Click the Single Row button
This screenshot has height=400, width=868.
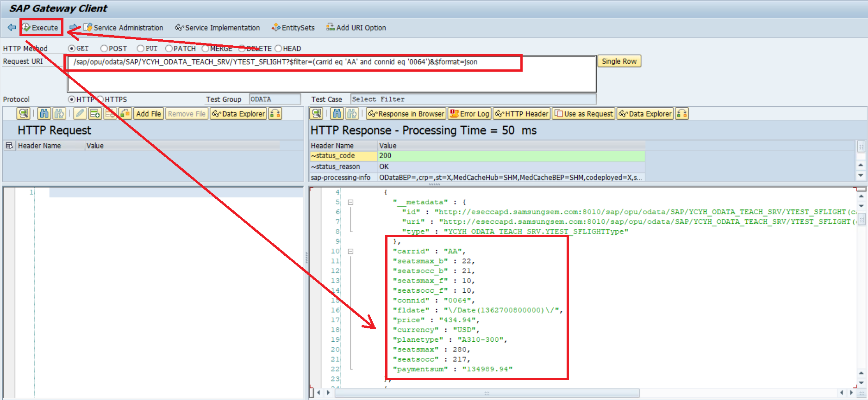(x=619, y=62)
